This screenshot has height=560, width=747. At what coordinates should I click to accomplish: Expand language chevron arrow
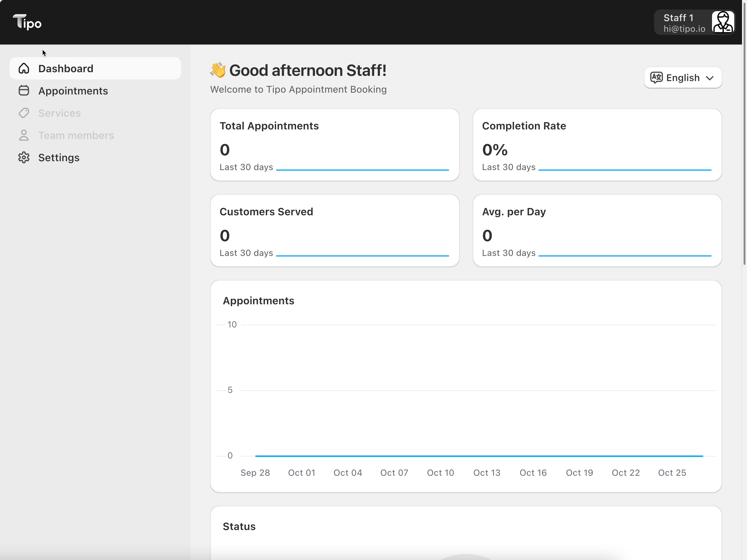tap(710, 78)
